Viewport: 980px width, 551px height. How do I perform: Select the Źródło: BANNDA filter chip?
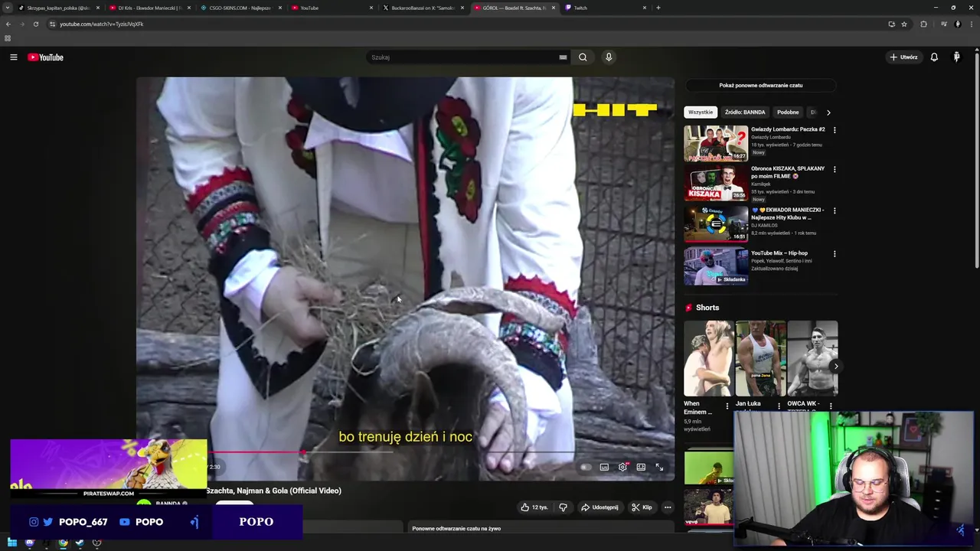745,112
